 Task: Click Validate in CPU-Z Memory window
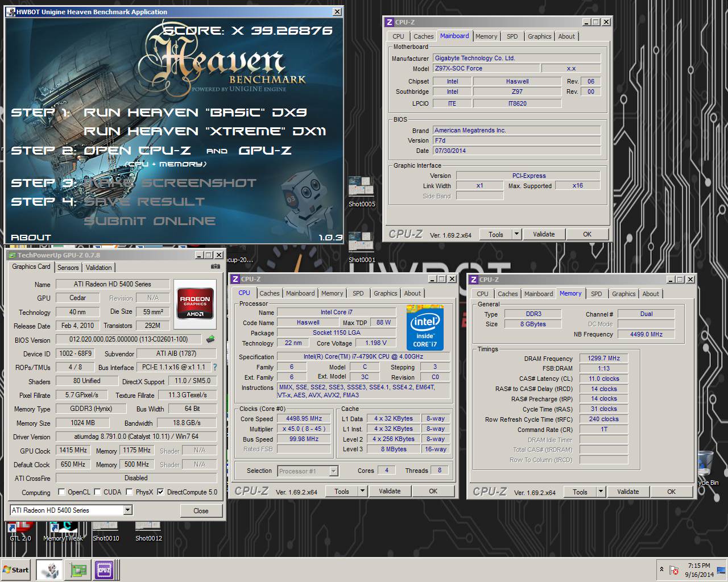628,492
